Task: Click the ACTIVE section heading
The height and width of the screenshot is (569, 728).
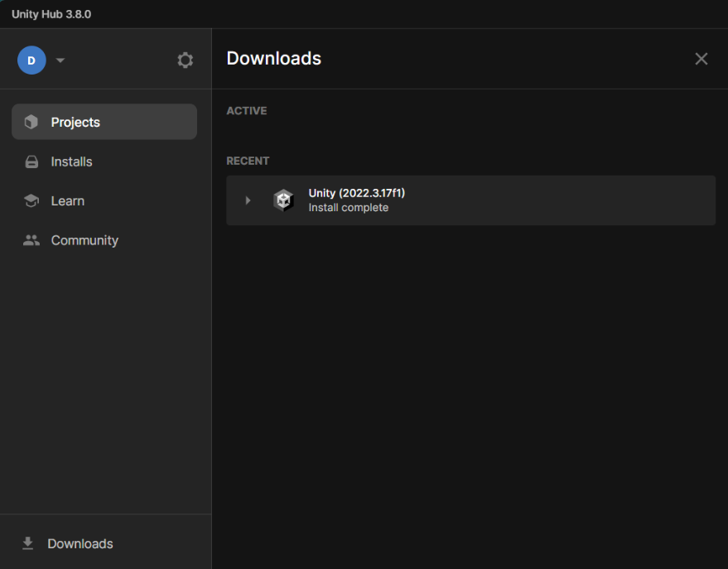Action: 247,111
